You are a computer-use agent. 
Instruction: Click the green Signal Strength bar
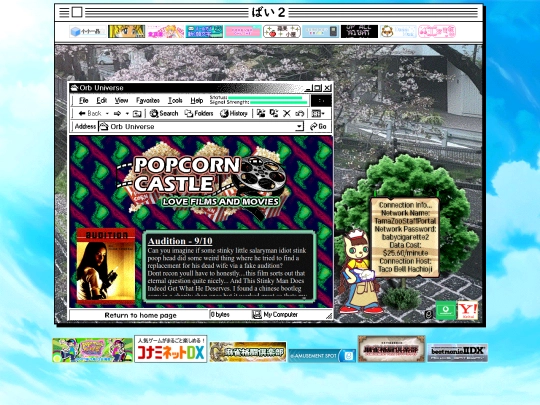[279, 102]
